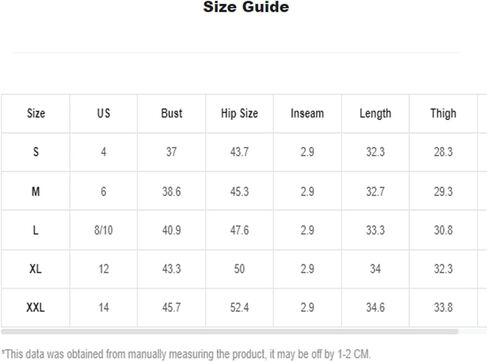Select the L size row label

(x=36, y=230)
